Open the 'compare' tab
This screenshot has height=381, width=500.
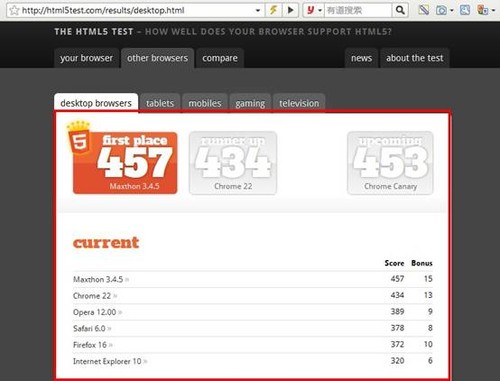(220, 58)
